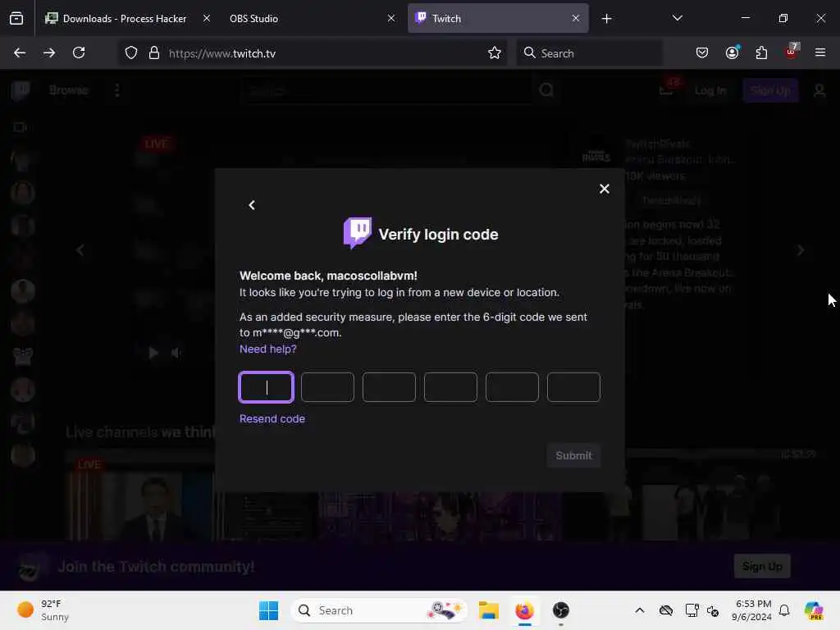
Task: Click the Twitch Browse link
Action: (69, 90)
